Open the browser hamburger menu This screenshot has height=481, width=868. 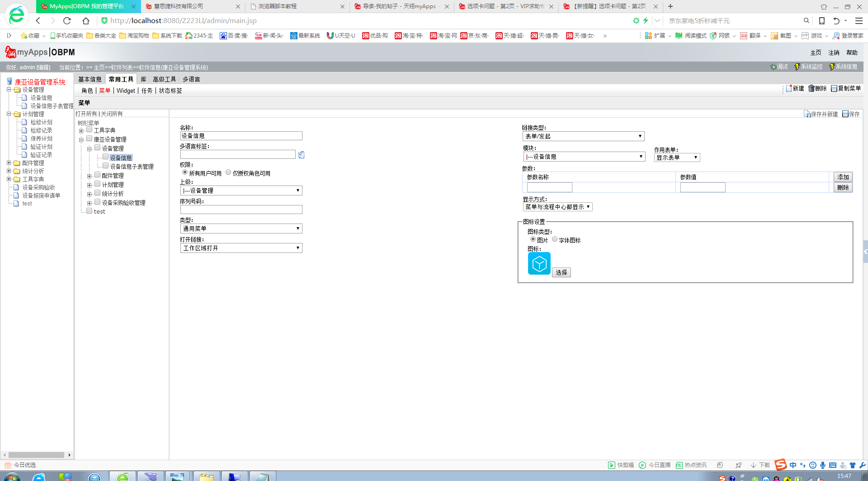click(859, 20)
